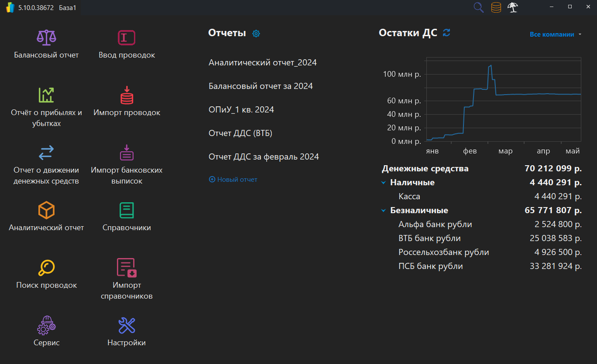Viewport: 597px width, 364px height.
Task: Open the Балансовый отчет tool
Action: click(46, 37)
